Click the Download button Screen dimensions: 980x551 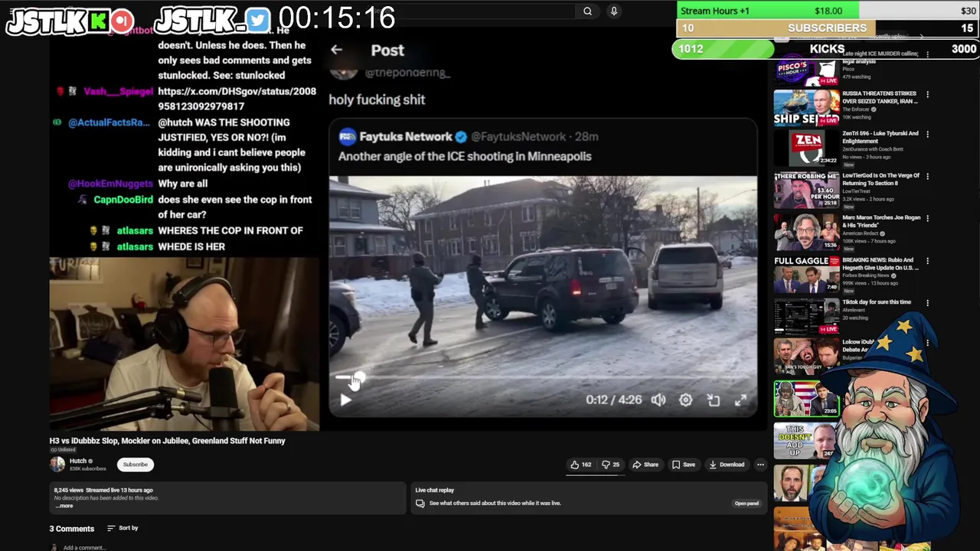(x=727, y=465)
